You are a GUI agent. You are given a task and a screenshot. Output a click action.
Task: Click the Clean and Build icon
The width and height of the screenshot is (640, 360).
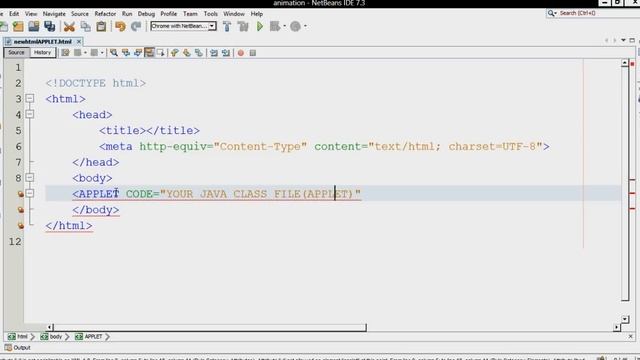(243, 27)
